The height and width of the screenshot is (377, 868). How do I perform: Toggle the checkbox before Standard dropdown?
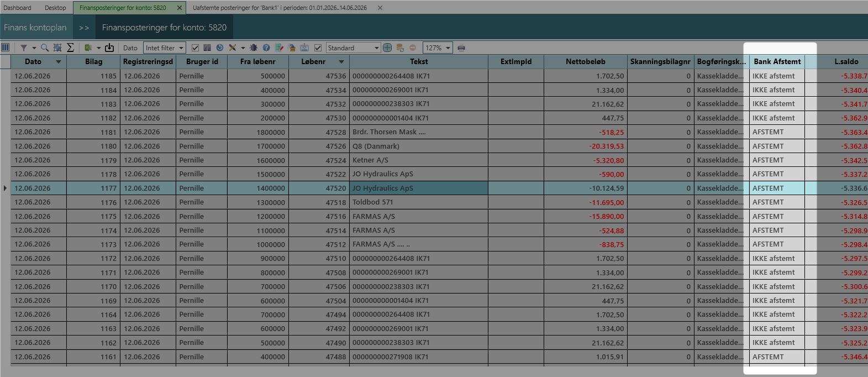(318, 48)
